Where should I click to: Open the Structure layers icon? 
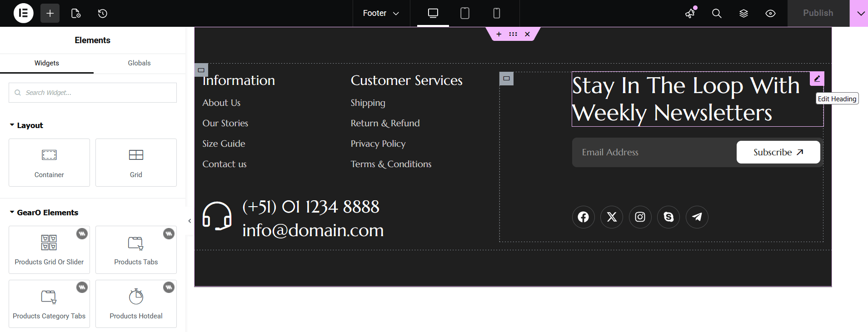tap(743, 13)
